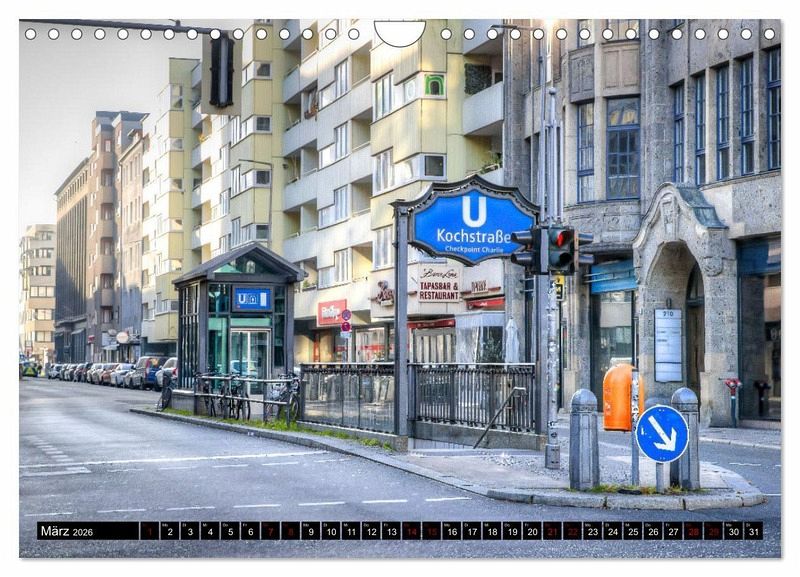Pick day 19 in the calendar strip
Image resolution: width=800 pixels, height=577 pixels.
512,531
